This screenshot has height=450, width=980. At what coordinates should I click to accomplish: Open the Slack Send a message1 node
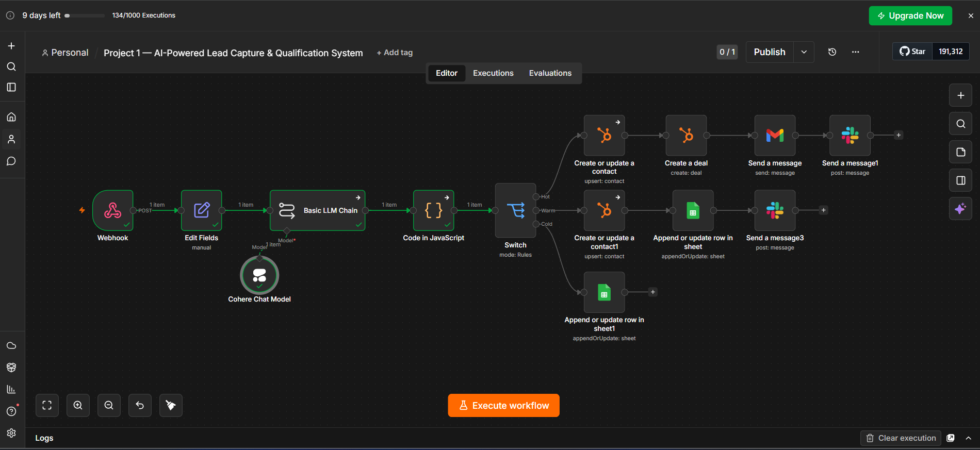point(850,136)
